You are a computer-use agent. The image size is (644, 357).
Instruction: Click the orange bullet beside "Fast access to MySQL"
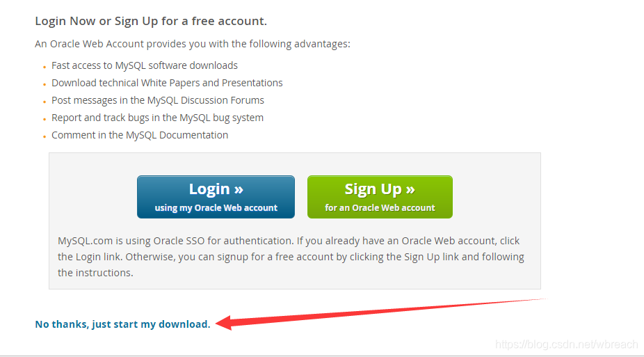45,67
